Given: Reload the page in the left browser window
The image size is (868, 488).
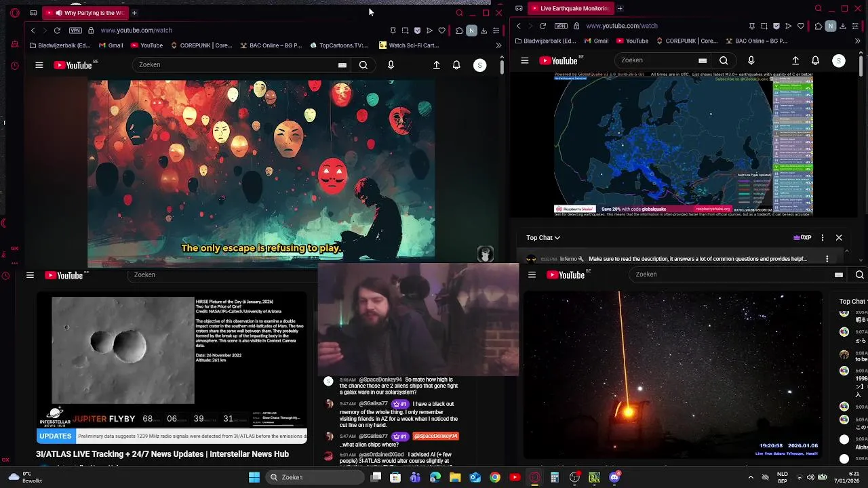Looking at the screenshot, I should 57,30.
